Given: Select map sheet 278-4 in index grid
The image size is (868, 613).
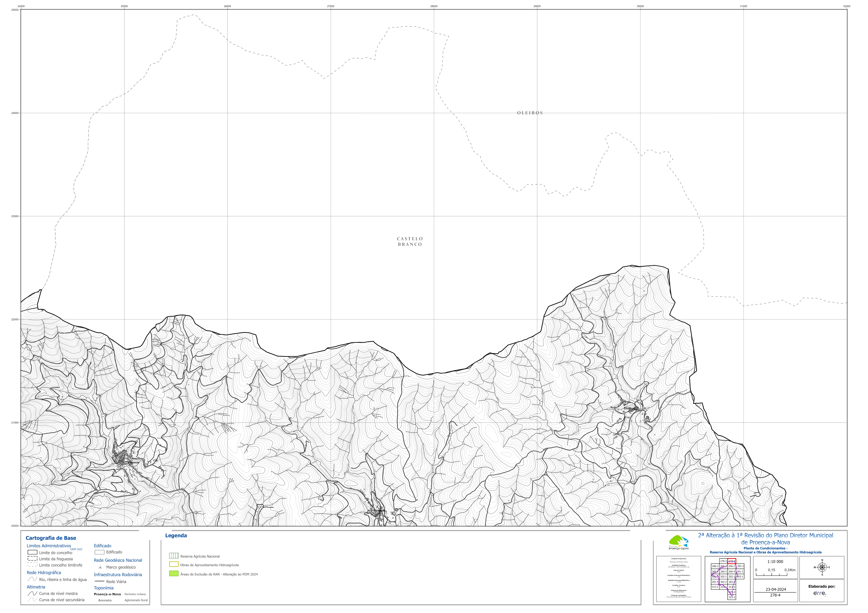Looking at the screenshot, I should (732, 561).
